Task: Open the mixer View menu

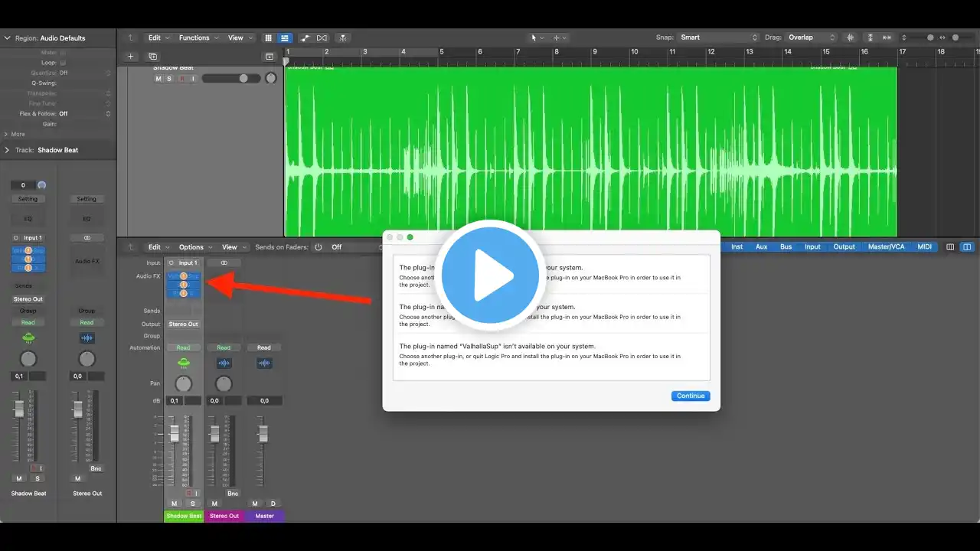Action: click(234, 247)
